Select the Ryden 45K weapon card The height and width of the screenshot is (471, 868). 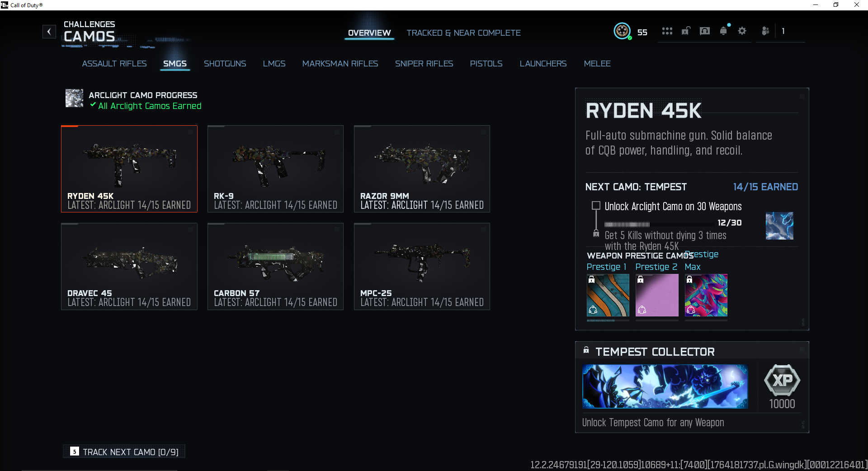129,169
